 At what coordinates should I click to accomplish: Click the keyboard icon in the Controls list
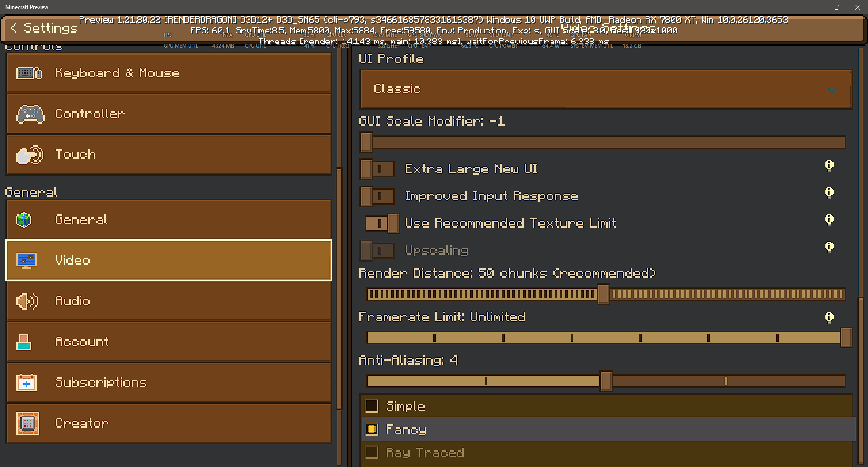click(29, 73)
